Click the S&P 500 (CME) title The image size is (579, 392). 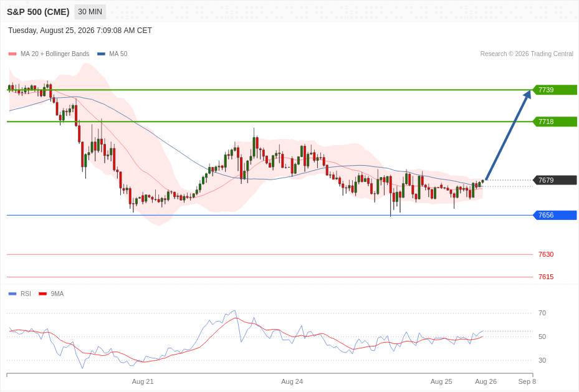38,12
